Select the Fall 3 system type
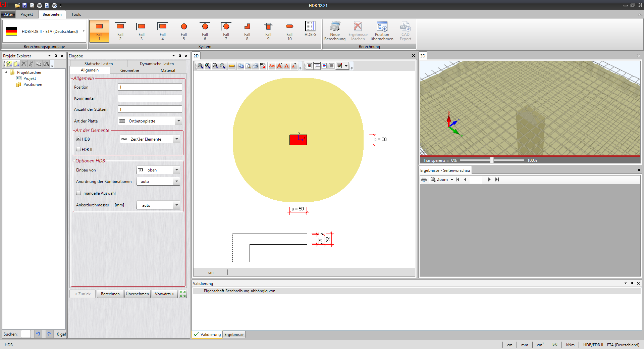Image resolution: width=644 pixels, height=349 pixels. [x=142, y=31]
